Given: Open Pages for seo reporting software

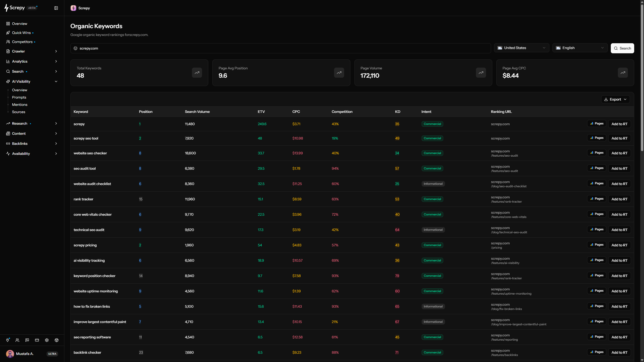Looking at the screenshot, I should (597, 337).
